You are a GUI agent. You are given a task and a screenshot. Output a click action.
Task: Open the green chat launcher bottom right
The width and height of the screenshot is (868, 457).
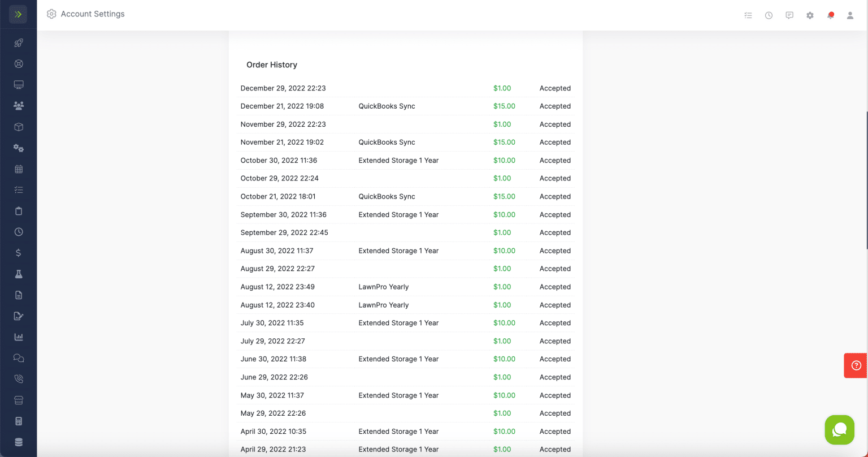[839, 430]
